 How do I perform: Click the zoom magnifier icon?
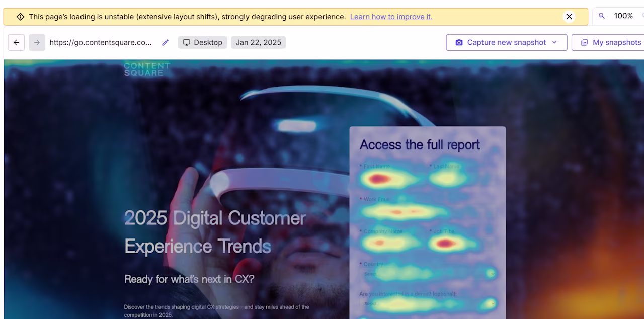tap(602, 16)
